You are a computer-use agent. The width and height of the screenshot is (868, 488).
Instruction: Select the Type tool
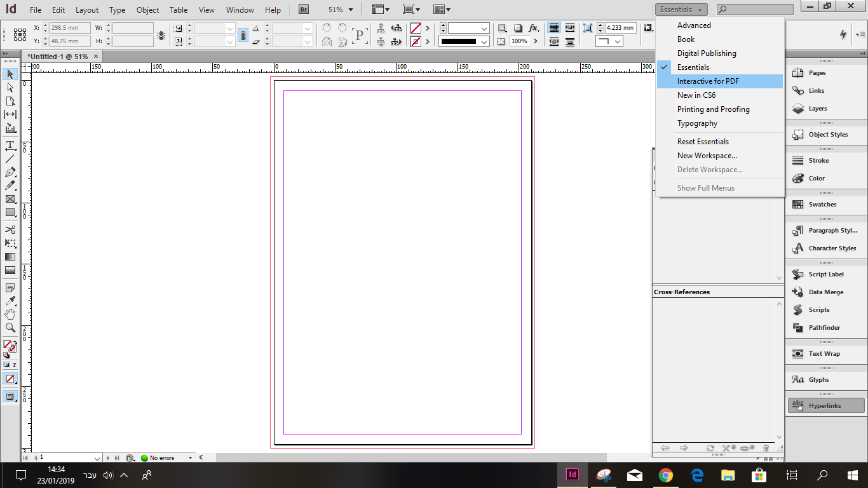(10, 145)
